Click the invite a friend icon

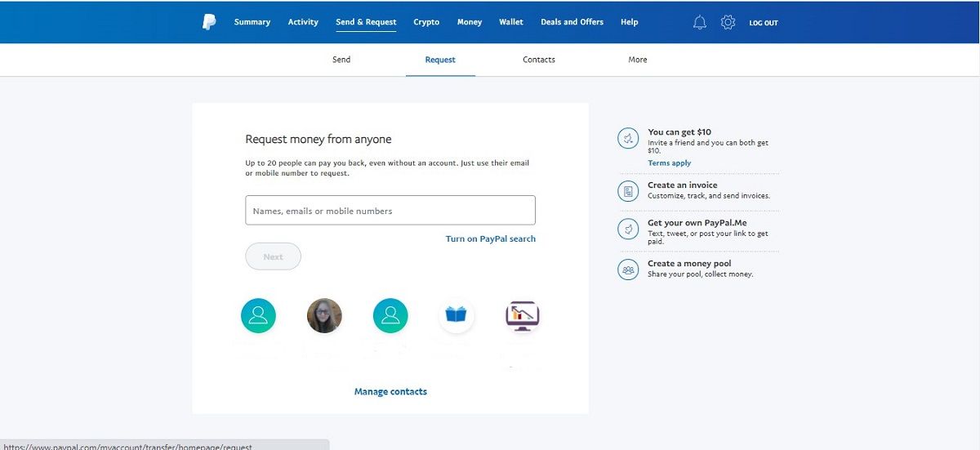point(628,139)
